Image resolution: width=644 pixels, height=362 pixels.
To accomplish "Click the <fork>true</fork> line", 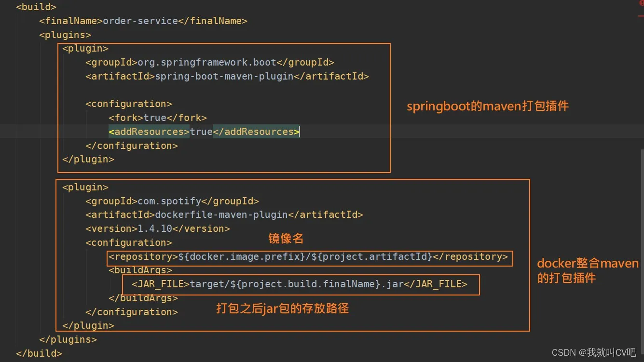I will click(158, 118).
